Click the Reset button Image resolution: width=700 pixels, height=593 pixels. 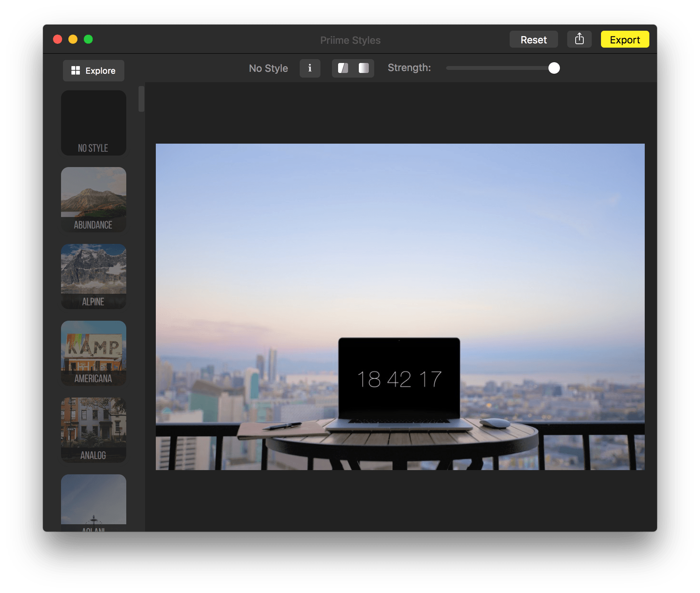533,40
